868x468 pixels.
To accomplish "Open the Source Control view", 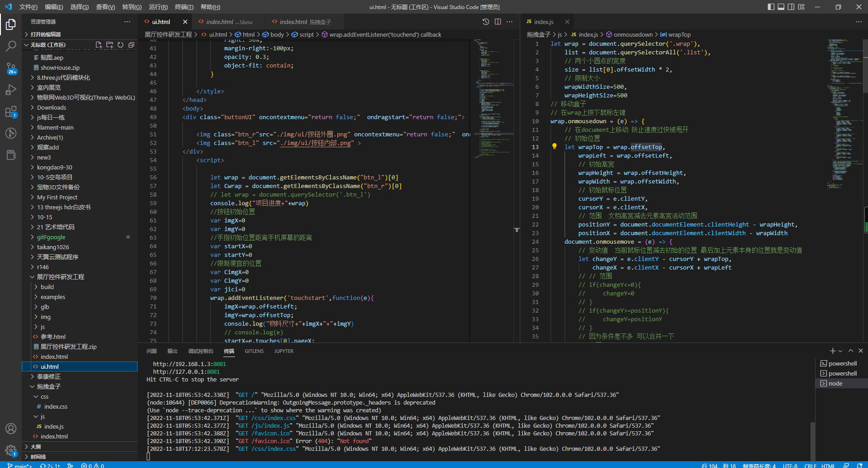I will click(11, 68).
